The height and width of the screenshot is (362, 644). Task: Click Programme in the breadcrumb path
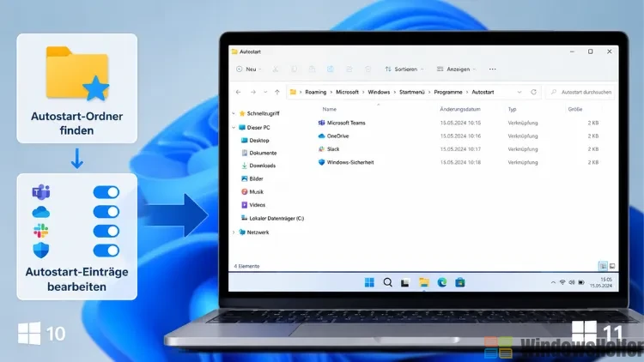tap(448, 93)
